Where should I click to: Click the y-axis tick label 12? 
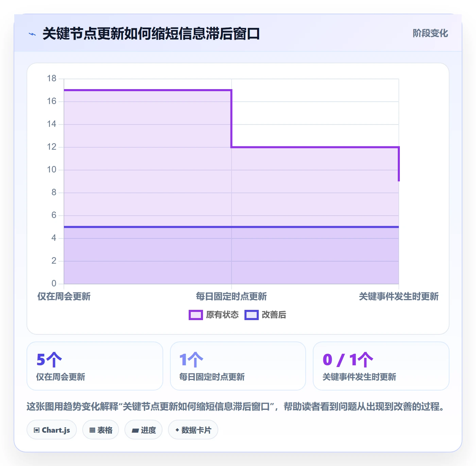pos(52,147)
